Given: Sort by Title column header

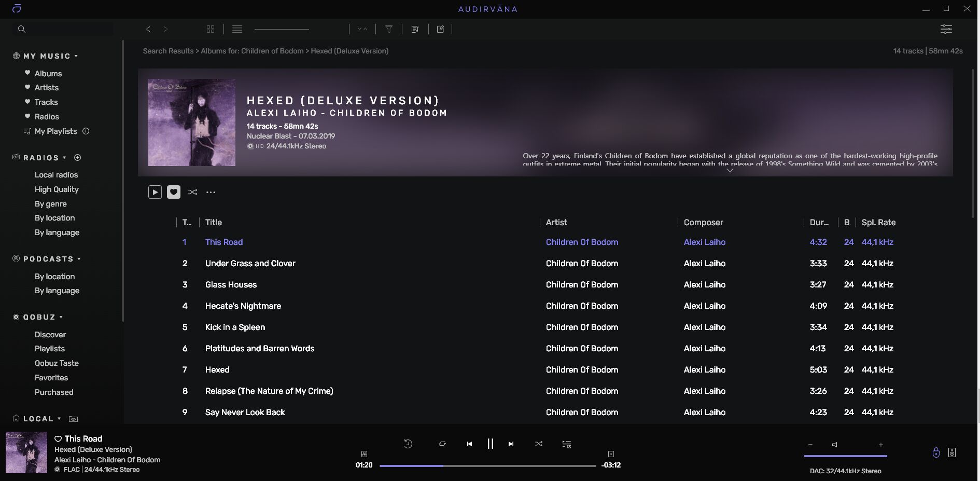Looking at the screenshot, I should [x=214, y=222].
